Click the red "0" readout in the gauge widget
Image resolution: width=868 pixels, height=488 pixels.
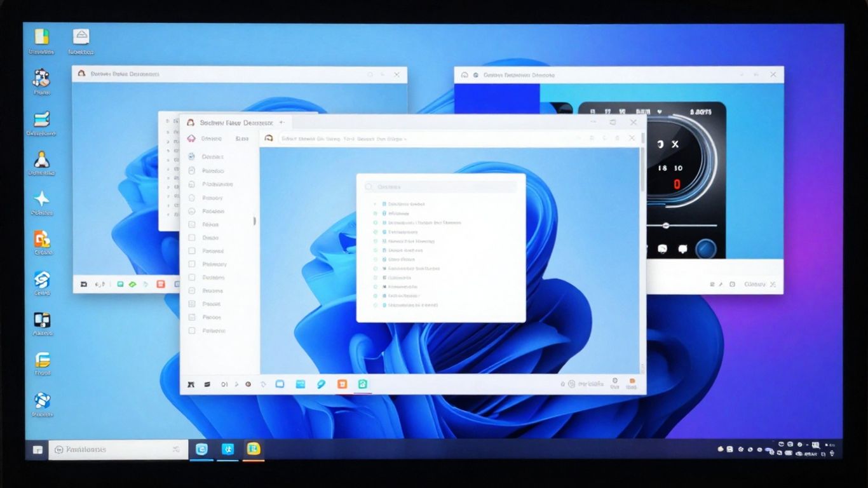[677, 184]
